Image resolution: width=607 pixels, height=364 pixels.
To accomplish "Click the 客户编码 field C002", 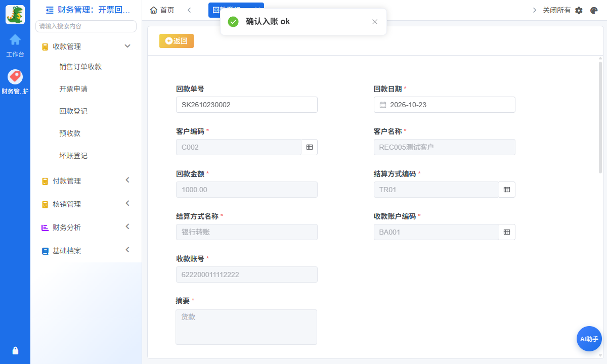I will (239, 147).
